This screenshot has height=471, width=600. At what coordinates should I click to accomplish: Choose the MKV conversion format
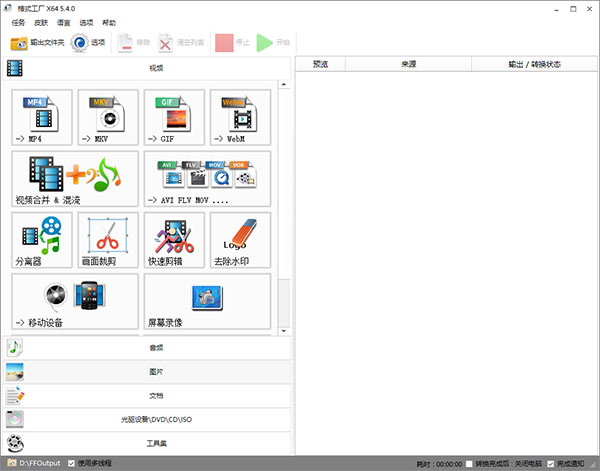[108, 117]
